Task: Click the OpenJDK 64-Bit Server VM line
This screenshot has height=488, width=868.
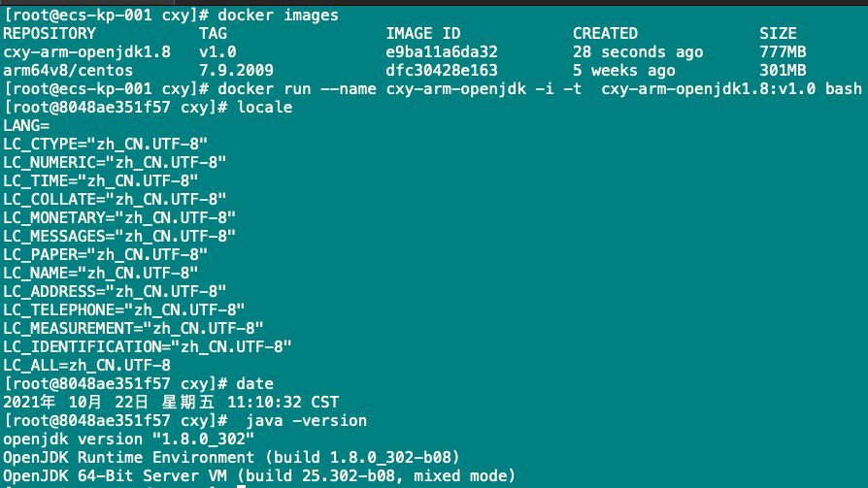Action: click(258, 476)
